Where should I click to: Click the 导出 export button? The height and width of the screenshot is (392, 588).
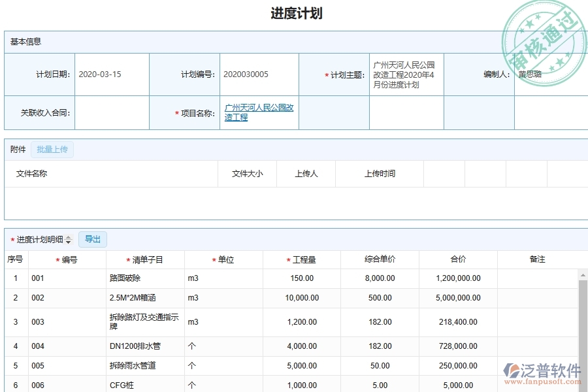[92, 239]
